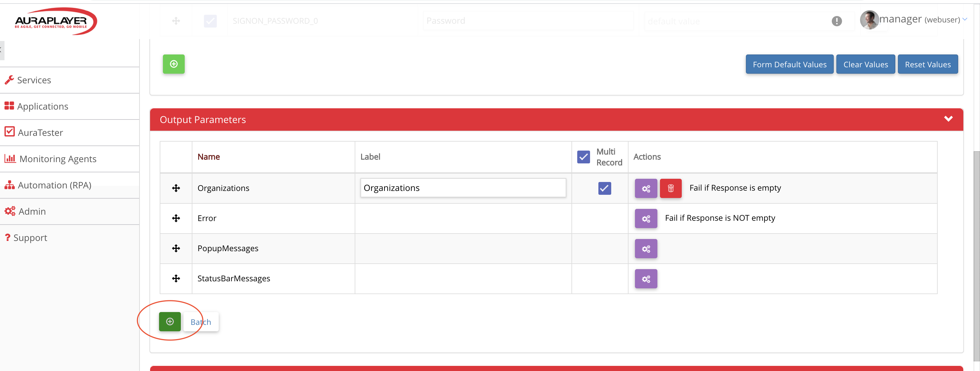Delete the Organizations output parameter

[x=670, y=188]
